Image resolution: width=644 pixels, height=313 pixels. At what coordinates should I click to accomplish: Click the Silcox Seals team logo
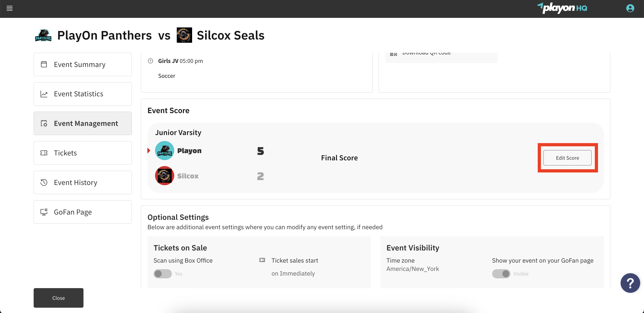(184, 35)
